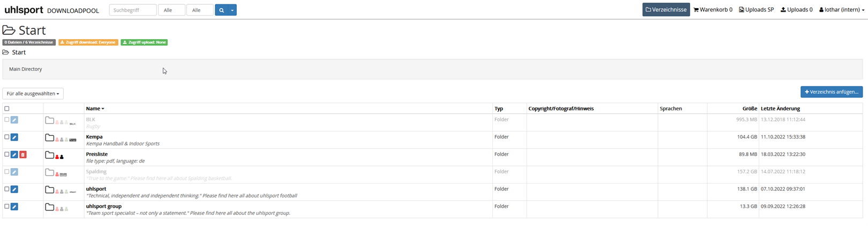
Task: Click the folder icon in Preisliste row
Action: pyautogui.click(x=49, y=155)
